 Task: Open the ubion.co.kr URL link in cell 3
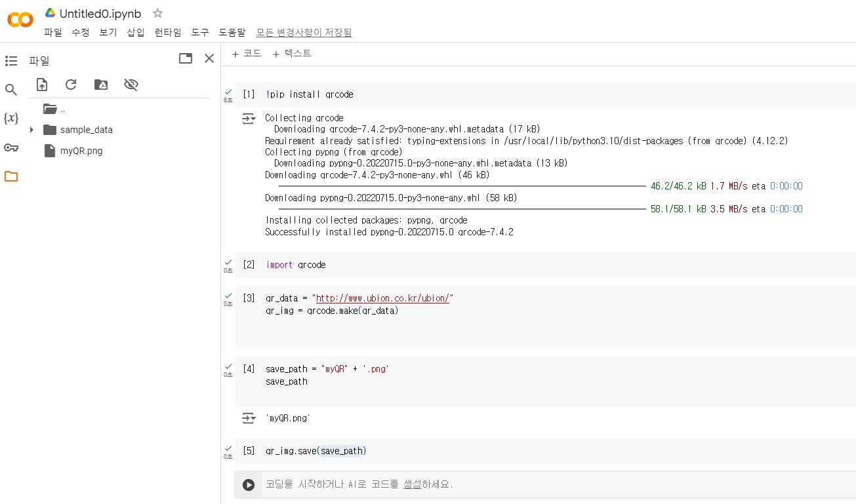pos(382,299)
